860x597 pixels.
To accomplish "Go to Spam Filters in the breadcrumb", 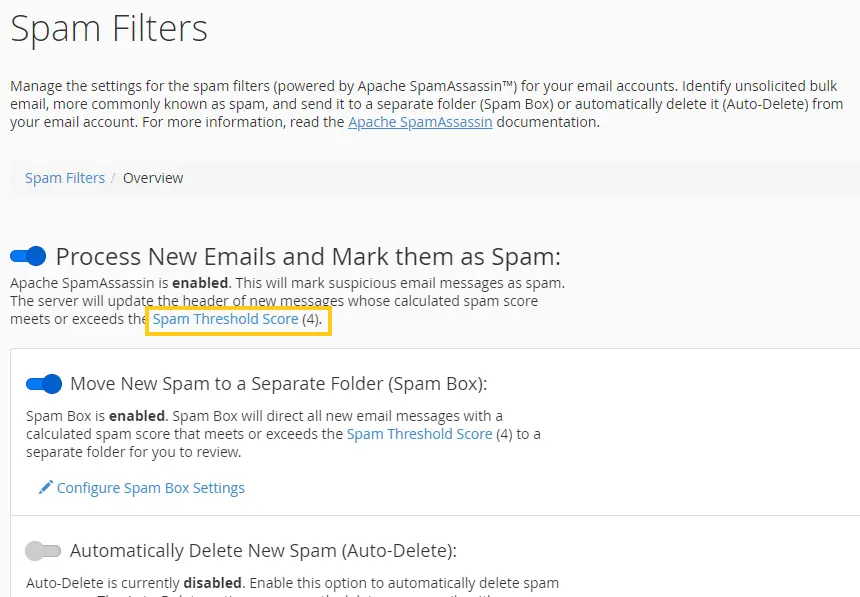I will tap(65, 178).
